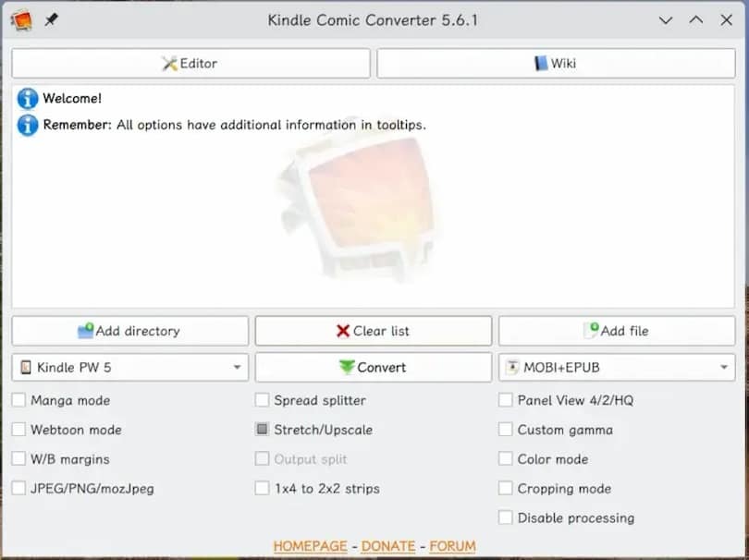This screenshot has height=560, width=749.
Task: Visit the FORUM link
Action: tap(452, 546)
